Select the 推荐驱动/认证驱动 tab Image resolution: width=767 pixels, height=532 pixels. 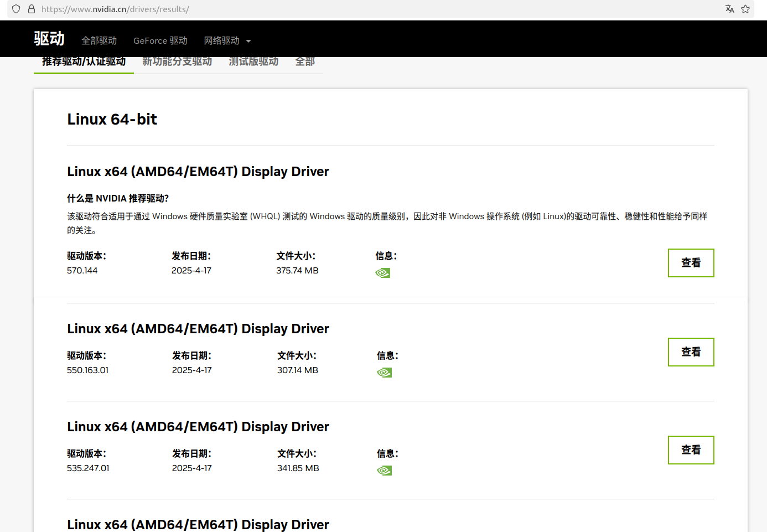tap(84, 62)
